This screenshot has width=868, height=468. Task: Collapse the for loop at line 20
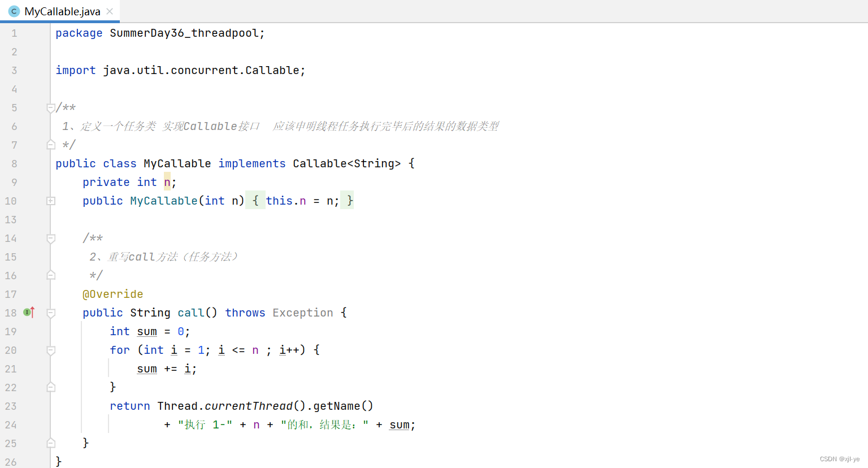(51, 350)
